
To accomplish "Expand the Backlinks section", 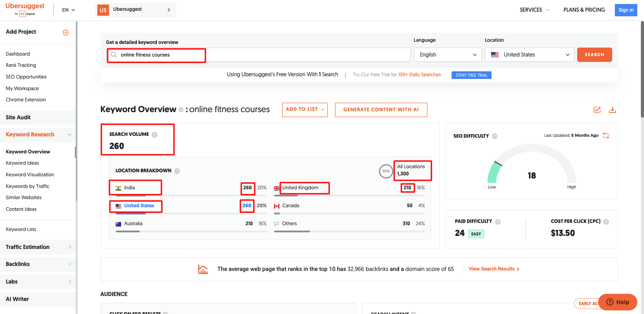I will (x=70, y=264).
